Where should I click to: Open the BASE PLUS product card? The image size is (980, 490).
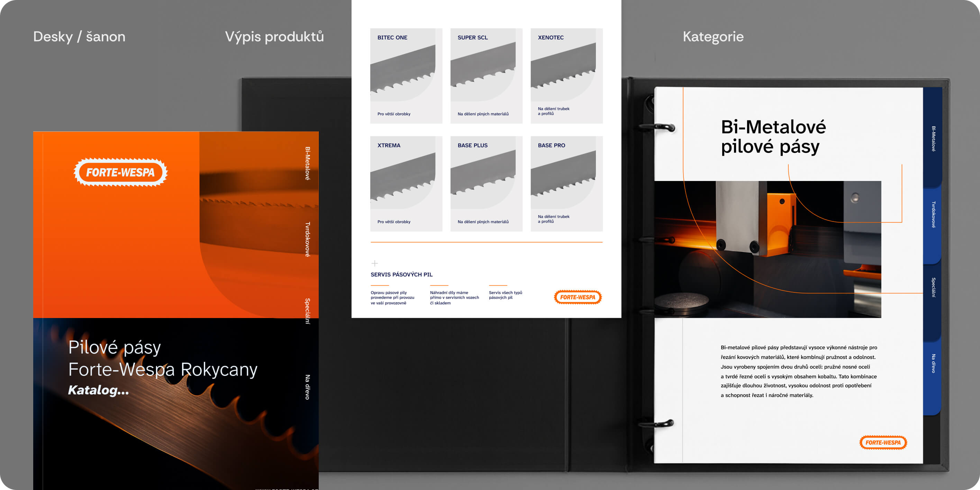pyautogui.click(x=486, y=184)
